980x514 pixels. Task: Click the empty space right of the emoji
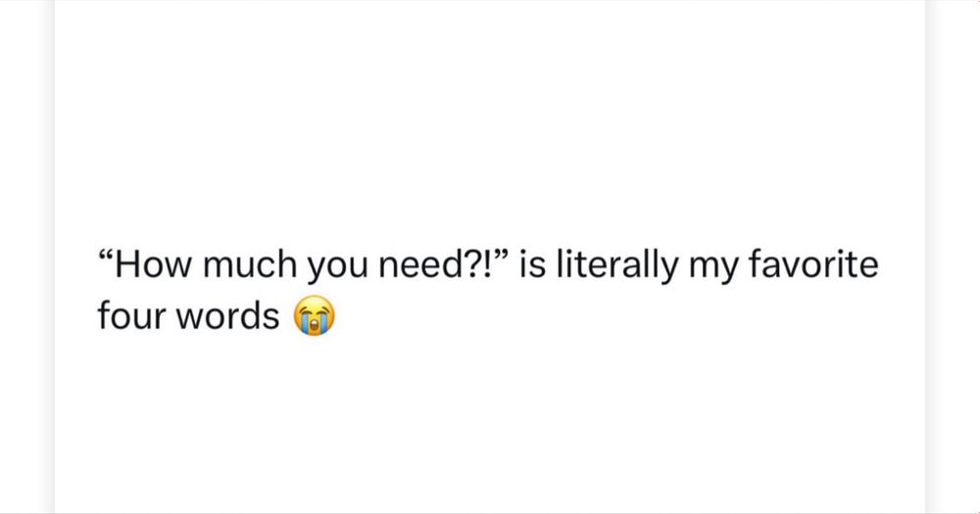pyautogui.click(x=625, y=315)
